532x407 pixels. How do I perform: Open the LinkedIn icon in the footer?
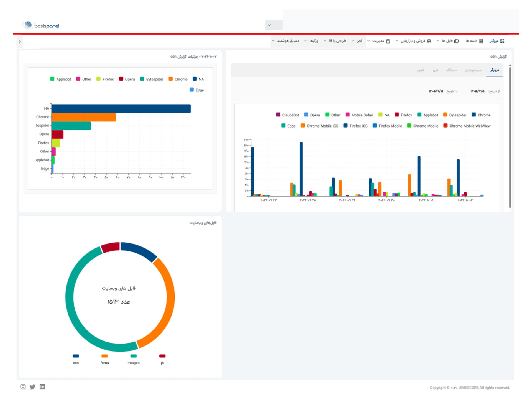(42, 386)
